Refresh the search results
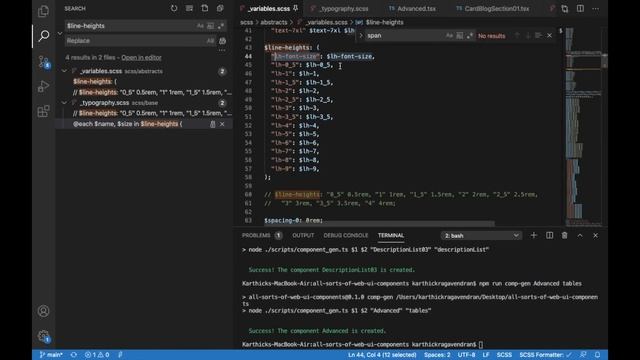Image resolution: width=640 pixels, height=360 pixels. pos(174,8)
